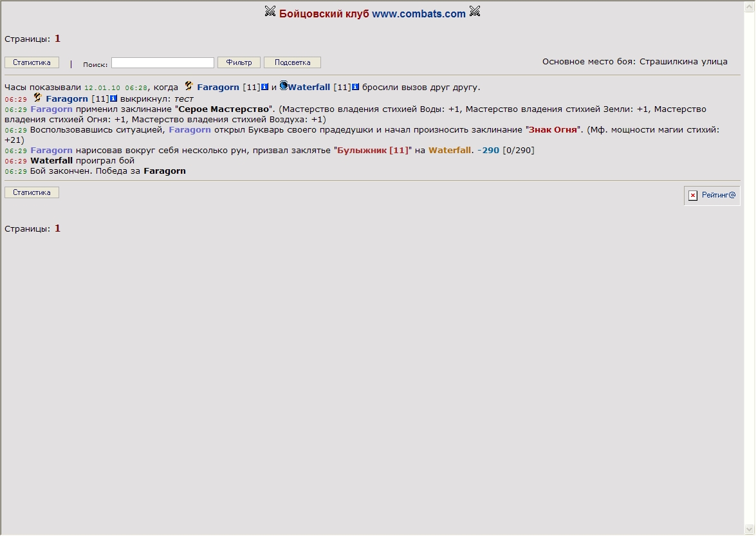Focus the Поиск search input field
756x536 pixels.
163,62
